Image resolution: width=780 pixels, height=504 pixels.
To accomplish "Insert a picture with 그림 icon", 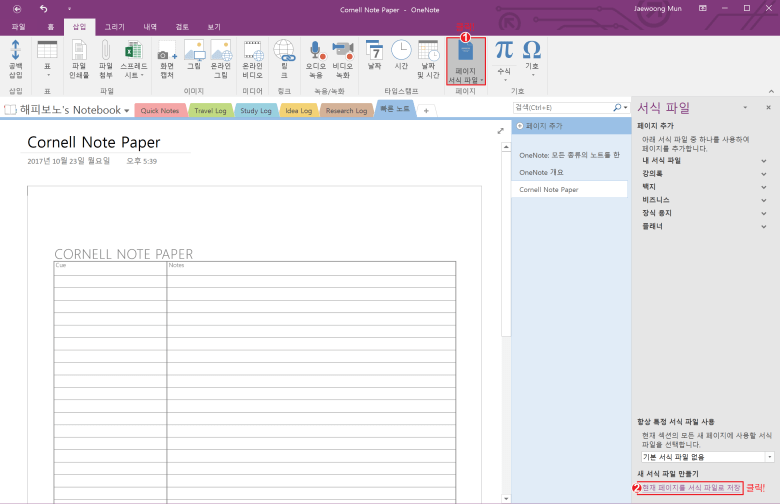I will 194,55.
